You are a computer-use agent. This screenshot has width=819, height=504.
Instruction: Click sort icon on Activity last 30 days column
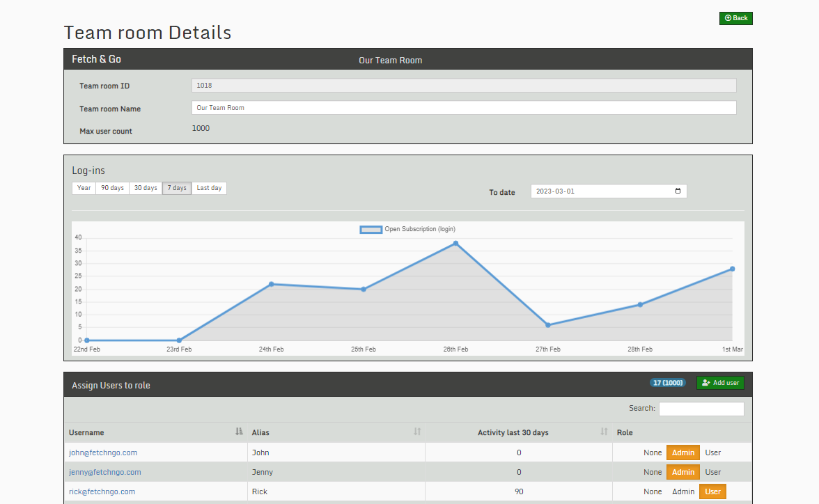(603, 432)
